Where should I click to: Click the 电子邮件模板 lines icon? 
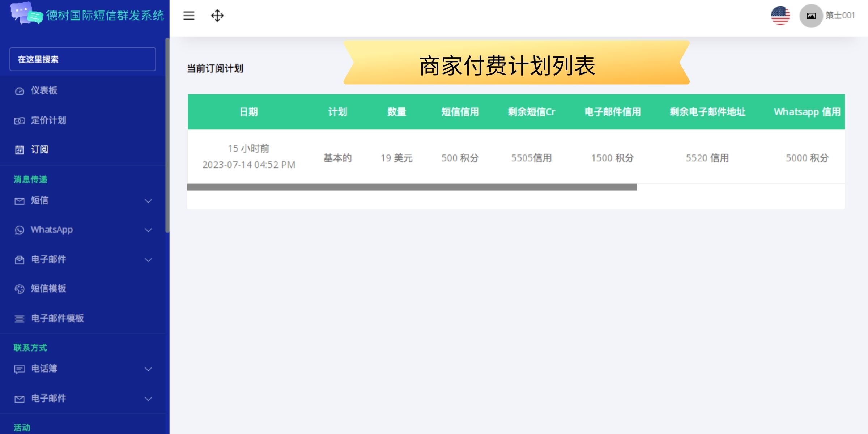[x=19, y=319]
